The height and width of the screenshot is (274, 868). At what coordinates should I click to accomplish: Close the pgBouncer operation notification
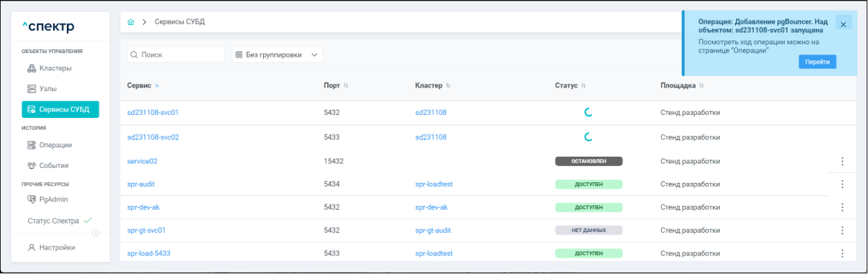[843, 24]
